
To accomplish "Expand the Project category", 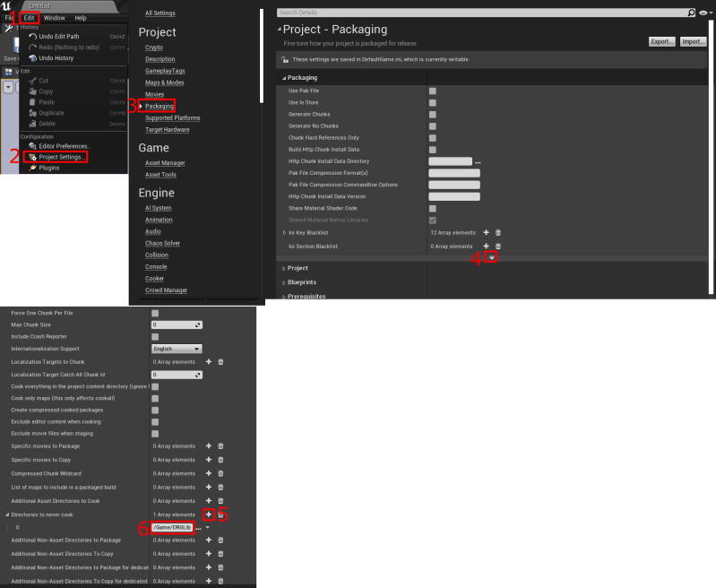I will click(284, 269).
